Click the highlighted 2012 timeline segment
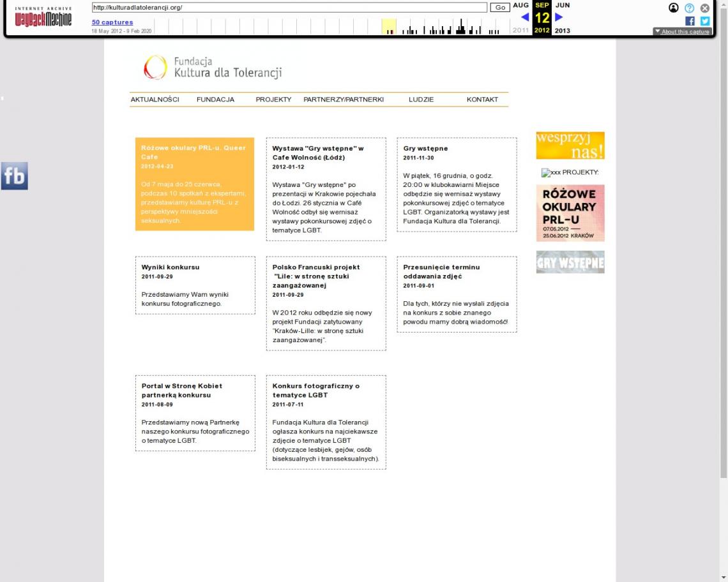 [389, 26]
